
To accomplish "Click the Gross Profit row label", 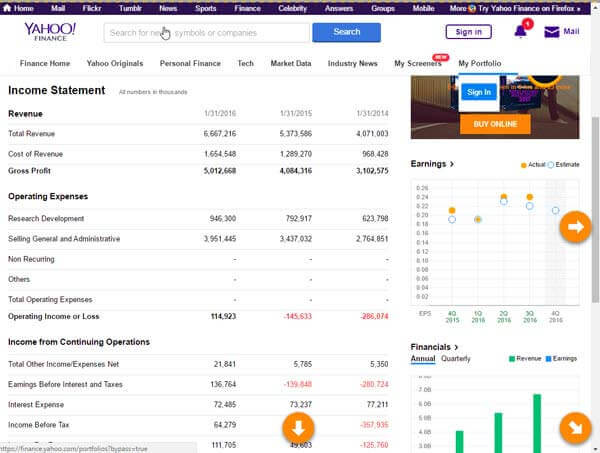I will click(x=29, y=171).
